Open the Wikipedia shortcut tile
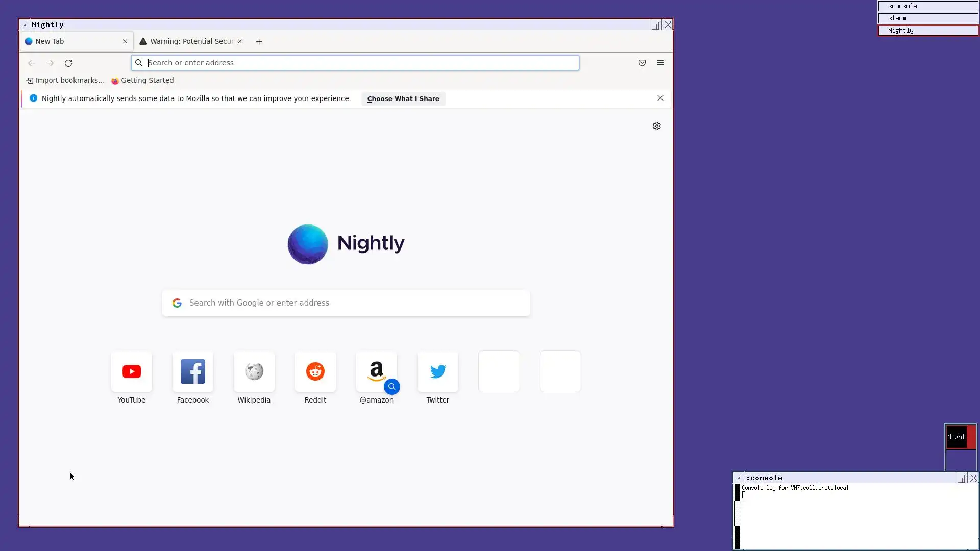The image size is (980, 551). coord(254,372)
